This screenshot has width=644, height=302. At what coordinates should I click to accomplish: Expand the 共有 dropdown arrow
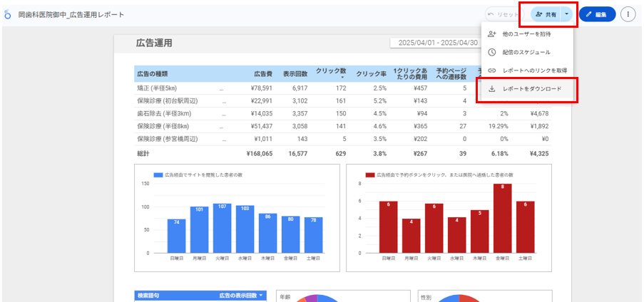[566, 14]
